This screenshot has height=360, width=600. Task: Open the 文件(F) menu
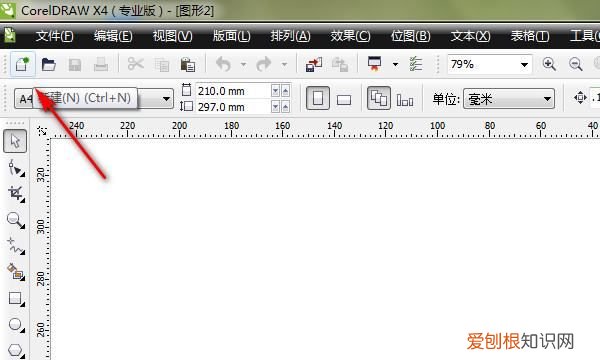click(x=54, y=36)
